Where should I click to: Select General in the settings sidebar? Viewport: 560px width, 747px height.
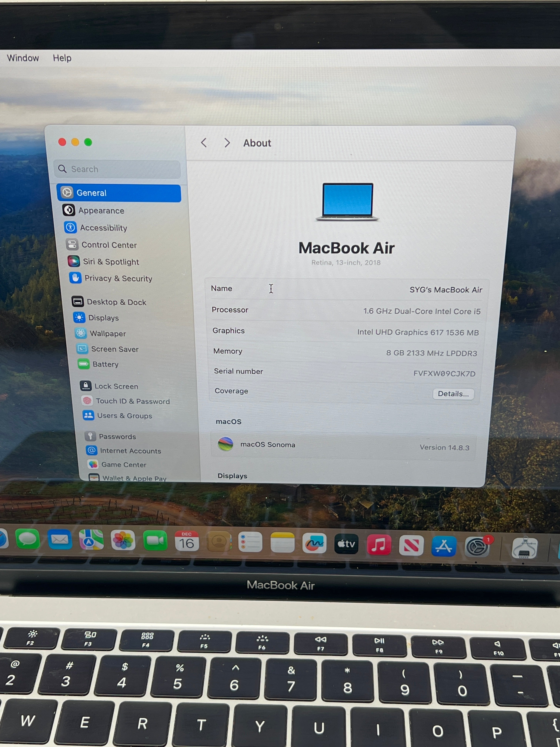pyautogui.click(x=119, y=193)
